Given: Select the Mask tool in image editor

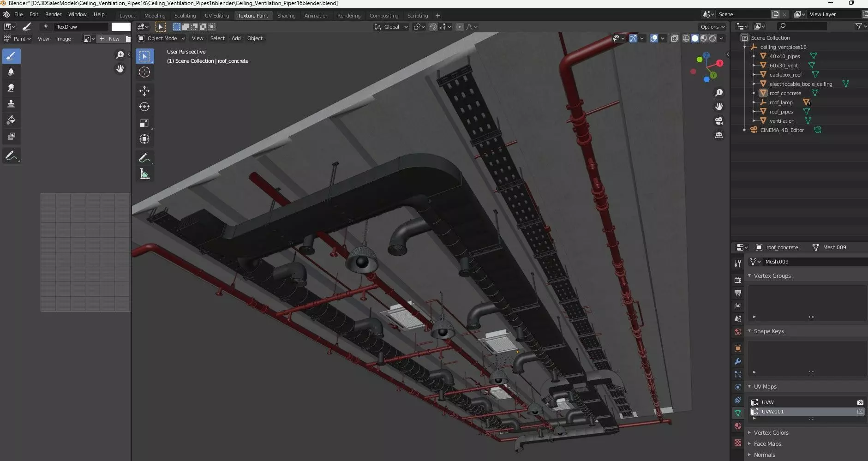Looking at the screenshot, I should [x=12, y=136].
